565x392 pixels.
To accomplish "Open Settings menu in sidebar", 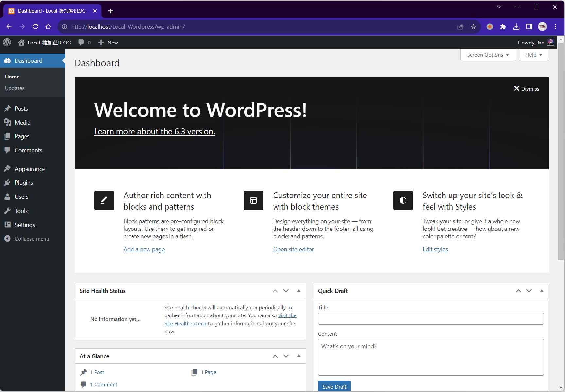I will coord(25,225).
